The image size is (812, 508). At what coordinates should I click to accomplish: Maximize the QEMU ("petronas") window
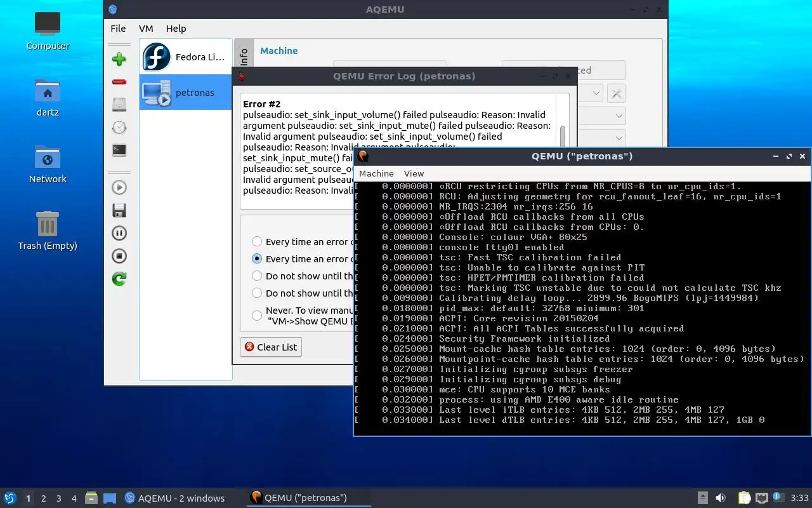tap(789, 156)
